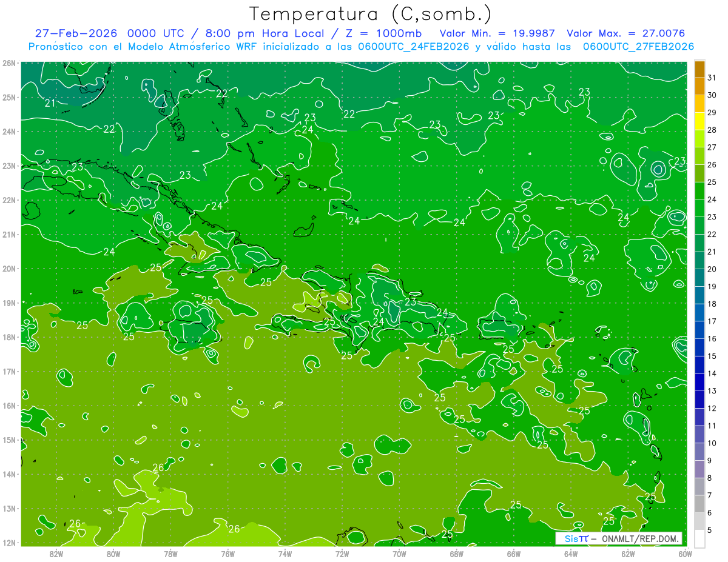The height and width of the screenshot is (562, 728).
Task: Click the '18N' latitude axis label
Action: [9, 337]
